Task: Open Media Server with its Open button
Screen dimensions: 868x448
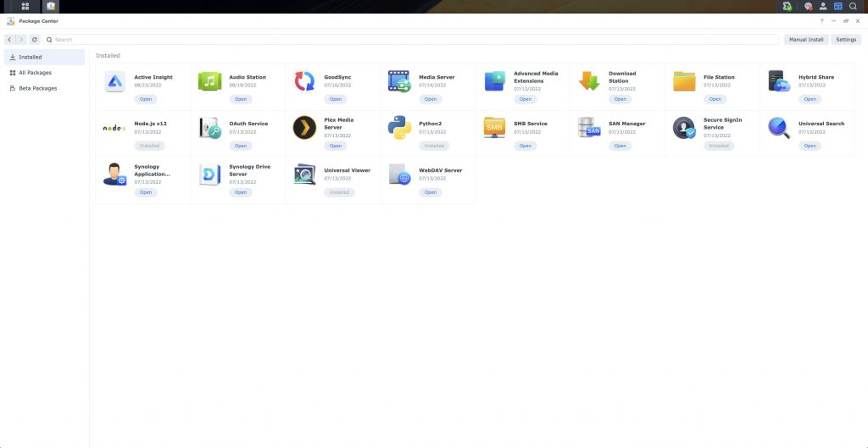Action: click(x=430, y=99)
